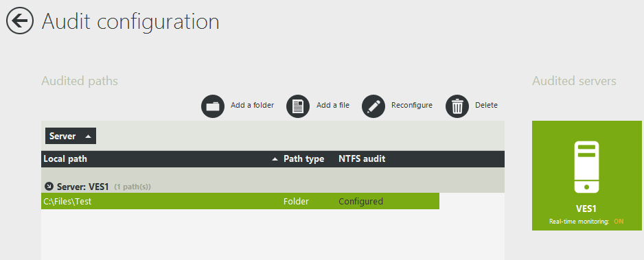The image size is (644, 260).
Task: Click the Reconfigure pencil icon
Action: point(373,106)
